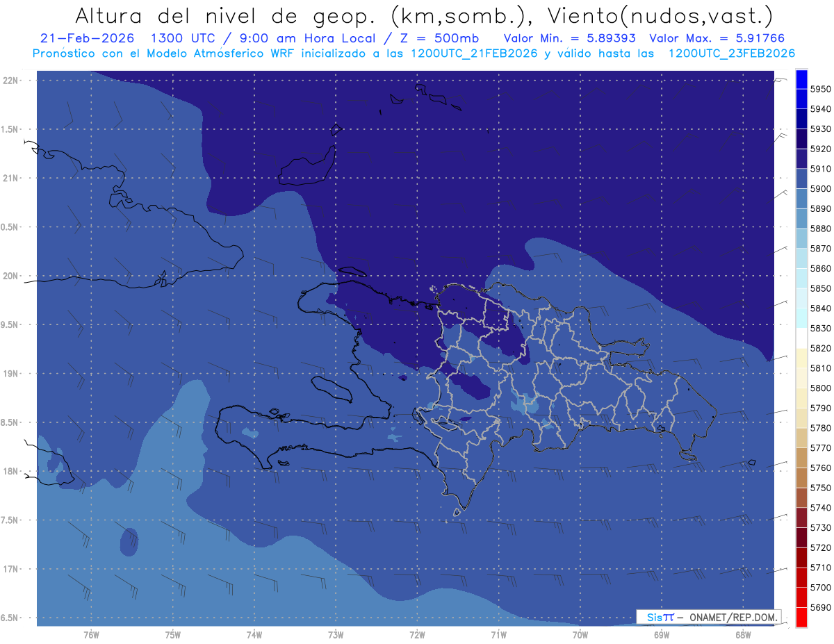The height and width of the screenshot is (644, 834).
Task: Click the '5830' legend value
Action: tap(821, 329)
